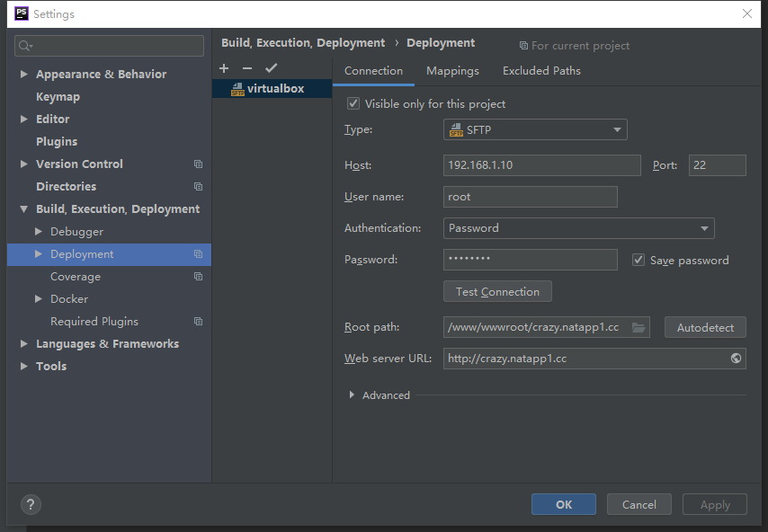Click the For current project icon
Screen dimensions: 768x532
tap(523, 46)
